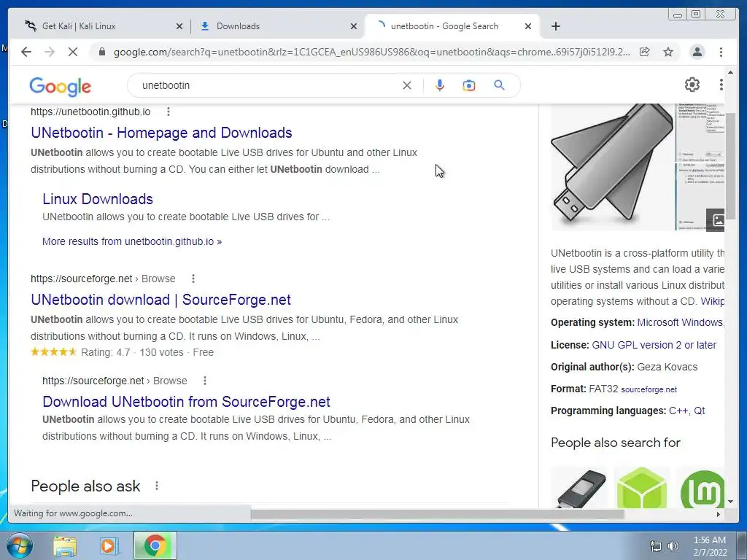Viewport: 747px width, 560px height.
Task: Open more images icon on knowledge panel
Action: point(716,219)
